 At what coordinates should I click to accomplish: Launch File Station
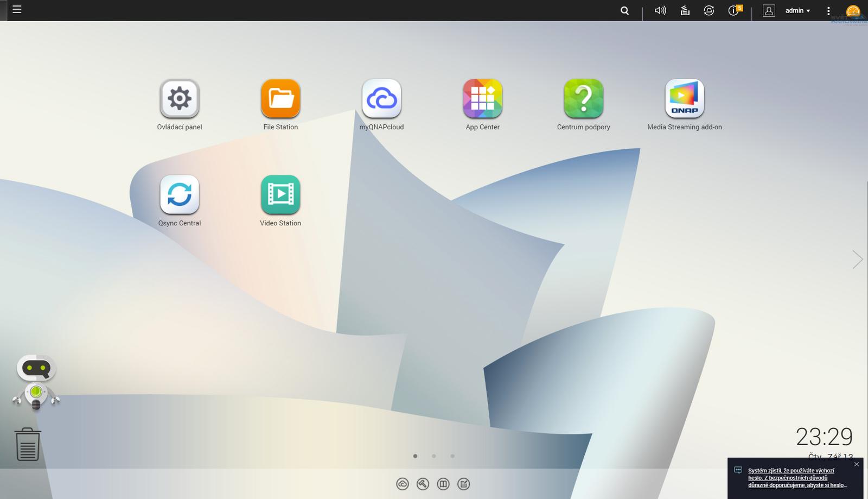(x=280, y=99)
